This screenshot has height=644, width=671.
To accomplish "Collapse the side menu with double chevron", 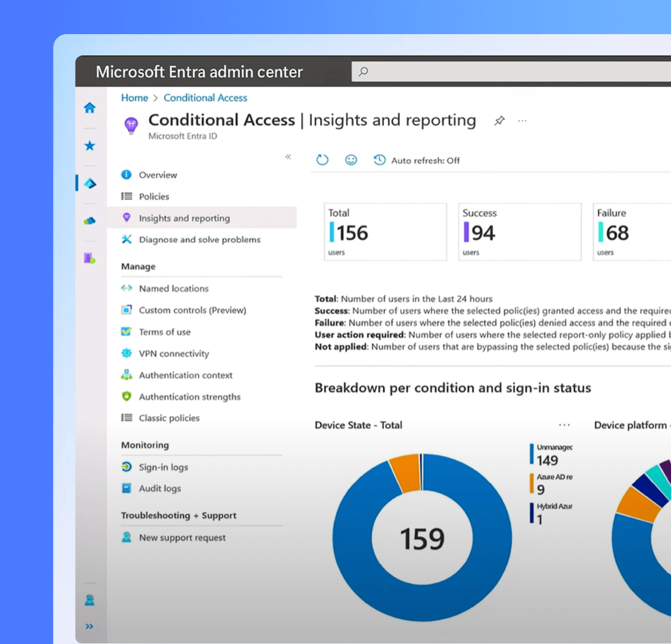I will (x=288, y=157).
